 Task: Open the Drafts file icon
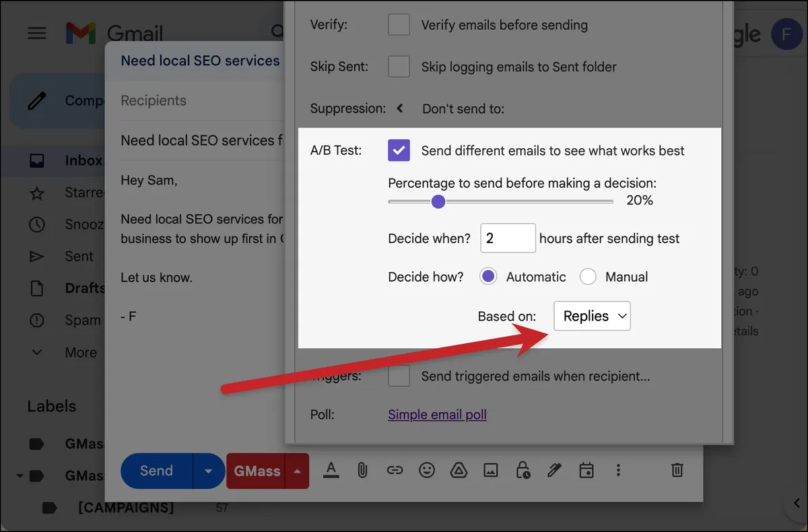[37, 288]
